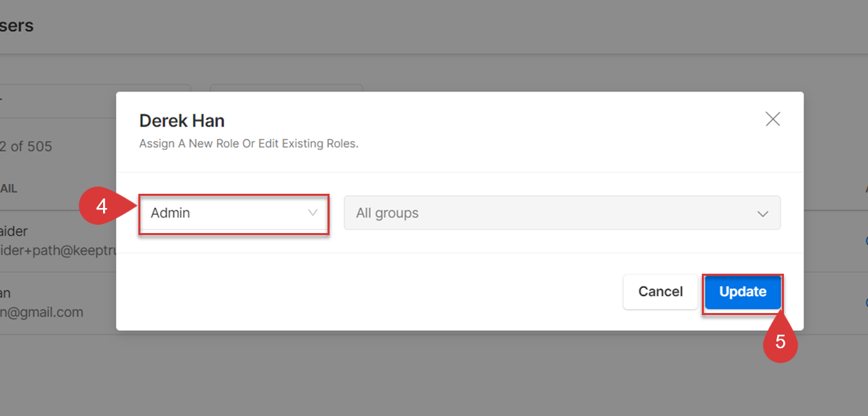Click the Assign A New Role subtitle text
The image size is (868, 416).
[248, 144]
